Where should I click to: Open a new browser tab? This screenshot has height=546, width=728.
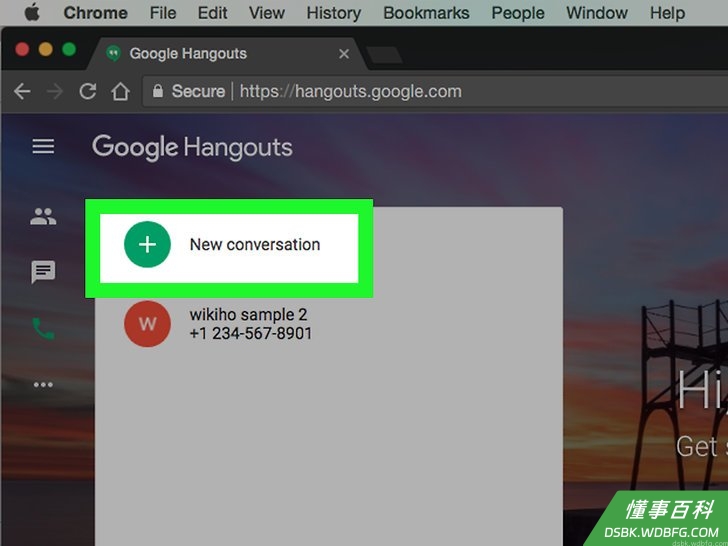click(384, 55)
